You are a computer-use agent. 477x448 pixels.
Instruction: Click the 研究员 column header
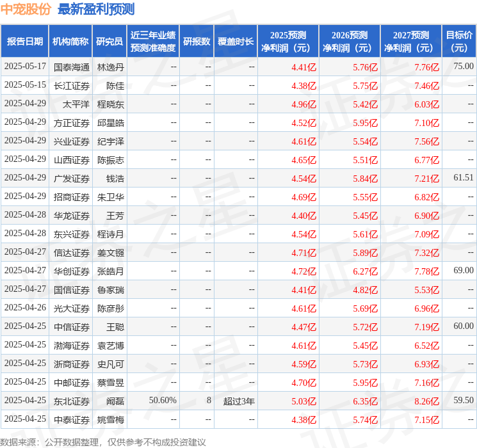(109, 41)
